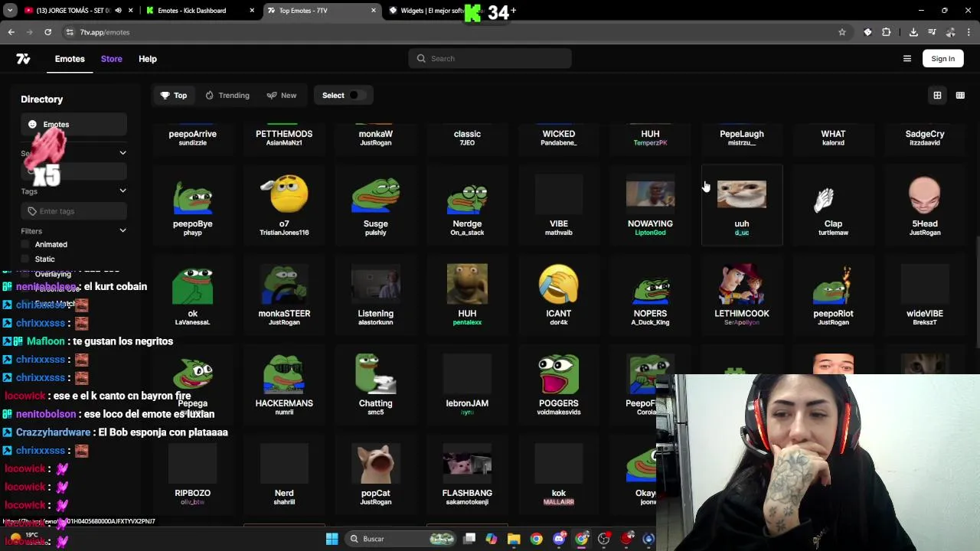This screenshot has width=980, height=551.
Task: Click the Sign In button
Action: tap(943, 59)
